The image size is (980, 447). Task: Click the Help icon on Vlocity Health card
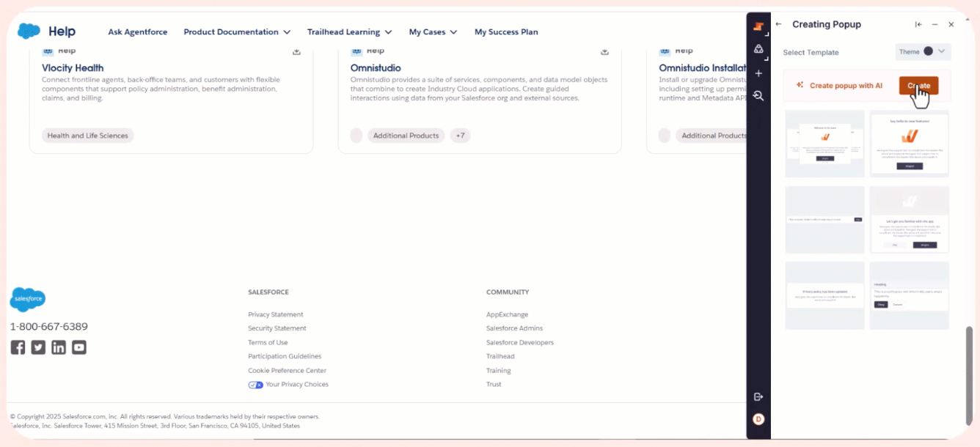point(48,51)
